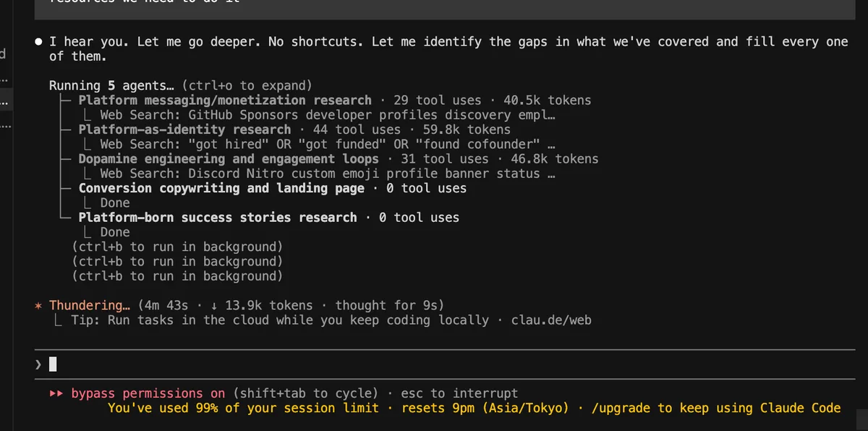Click "esc to interrupt" in the status line
This screenshot has height=431, width=868.
(x=459, y=393)
